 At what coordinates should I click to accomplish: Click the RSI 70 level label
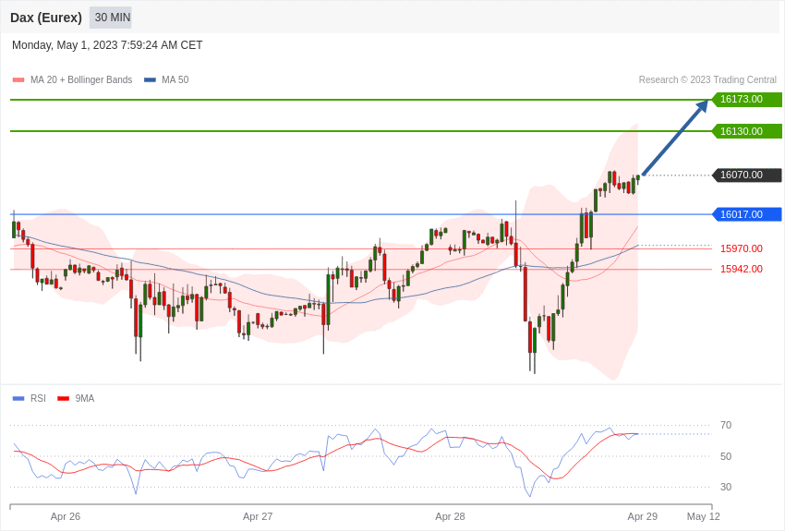pos(725,425)
